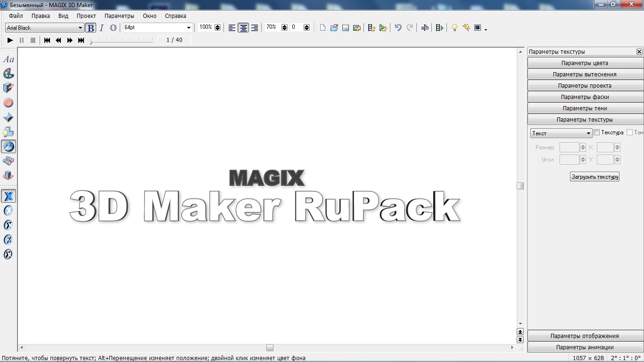
Task: Click the lightbulb lighting icon in toolbar
Action: 454,28
